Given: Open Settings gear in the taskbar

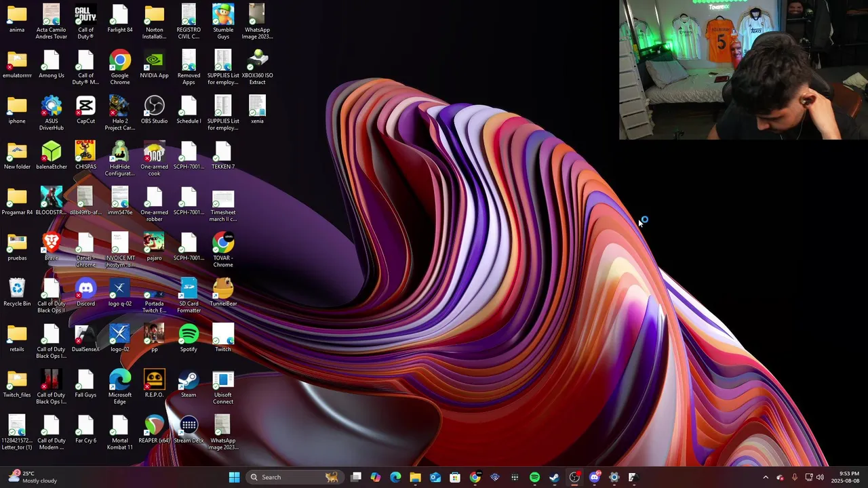Looking at the screenshot, I should coord(614,477).
